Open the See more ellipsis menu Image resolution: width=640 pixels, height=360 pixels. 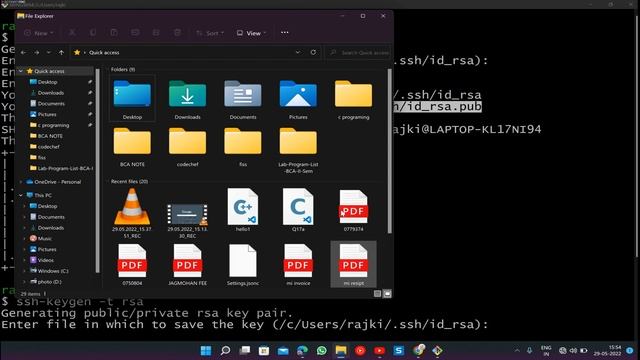click(x=284, y=33)
